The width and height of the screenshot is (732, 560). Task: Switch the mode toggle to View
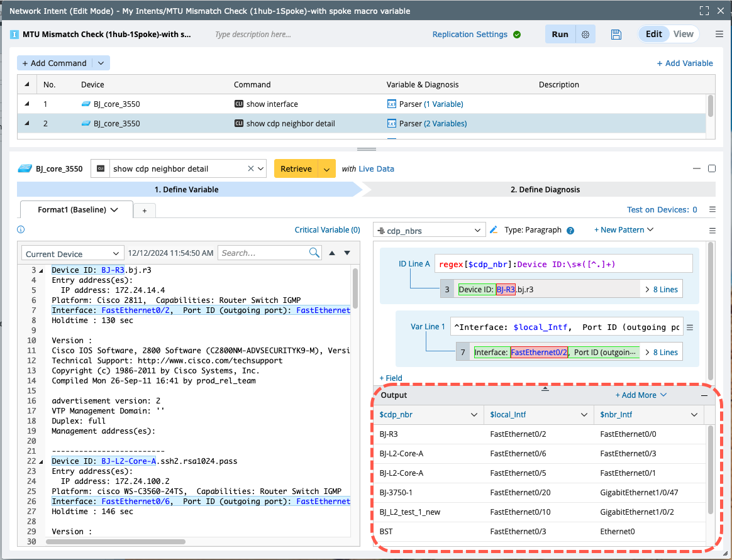(683, 35)
